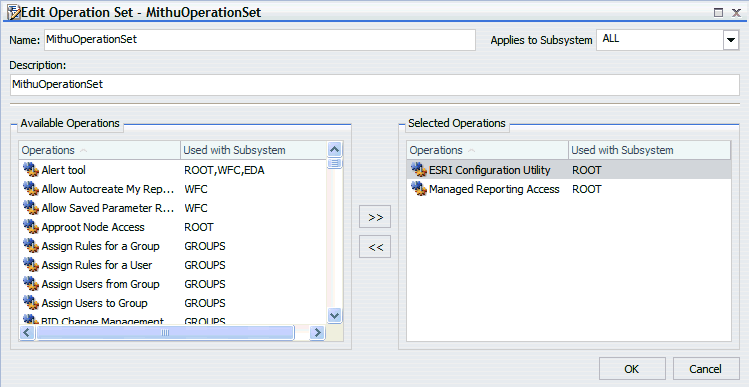The image size is (749, 387).
Task: Click the Assign Users from Group icon
Action: click(31, 284)
